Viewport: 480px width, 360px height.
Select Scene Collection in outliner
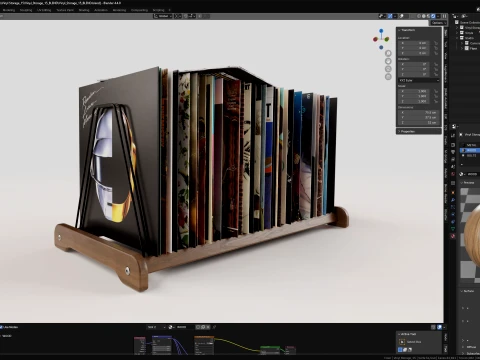pyautogui.click(x=469, y=22)
